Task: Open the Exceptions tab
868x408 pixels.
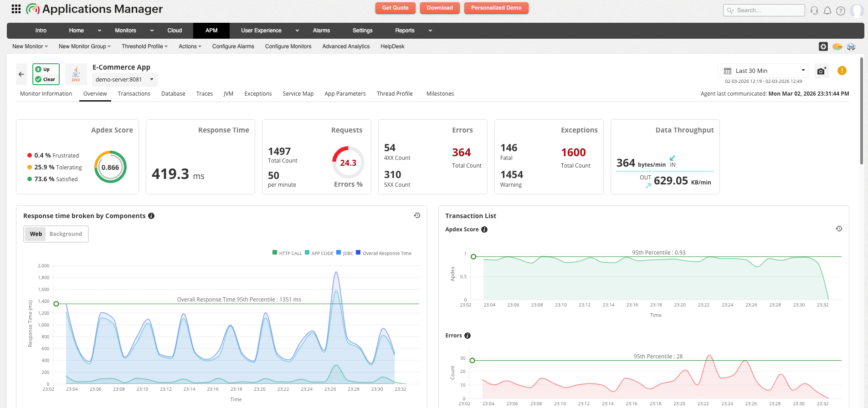Action: tap(258, 94)
